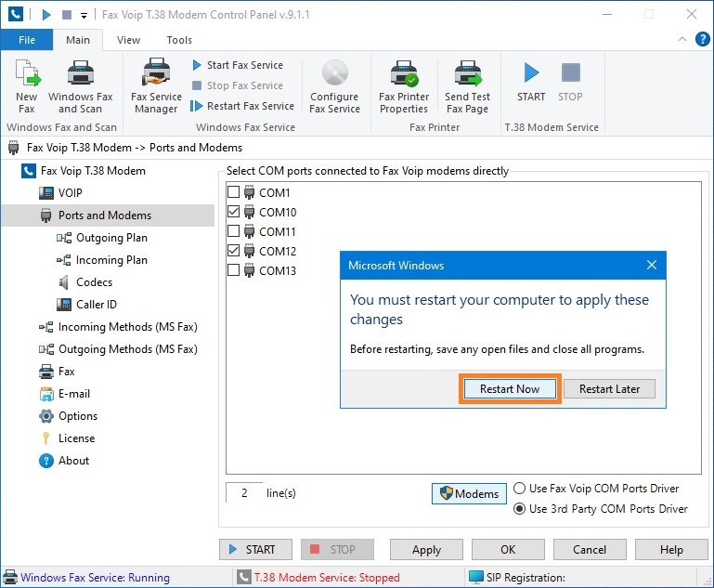This screenshot has width=714, height=588.
Task: Check the COM11 checkbox
Action: point(234,231)
